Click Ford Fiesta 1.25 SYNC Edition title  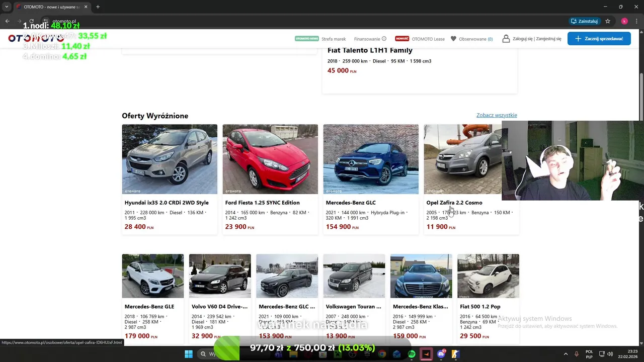tap(262, 203)
